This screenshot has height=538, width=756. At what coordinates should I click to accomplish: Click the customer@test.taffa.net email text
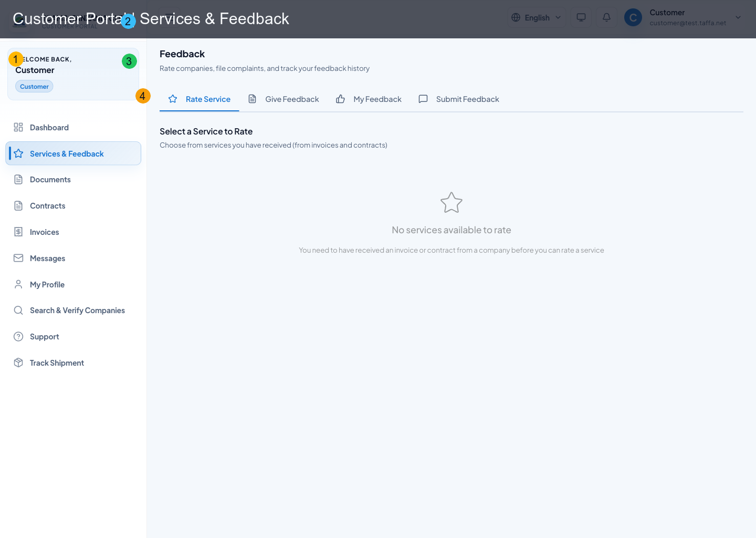click(688, 23)
